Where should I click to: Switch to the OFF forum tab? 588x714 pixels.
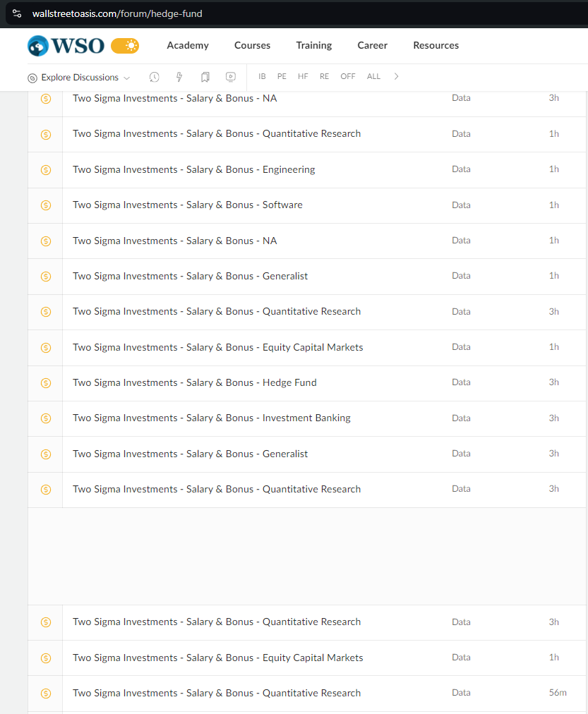(348, 76)
